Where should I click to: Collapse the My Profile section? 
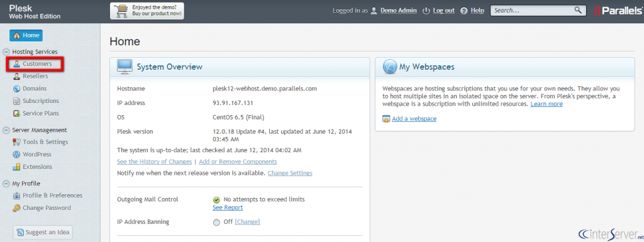pyautogui.click(x=6, y=184)
